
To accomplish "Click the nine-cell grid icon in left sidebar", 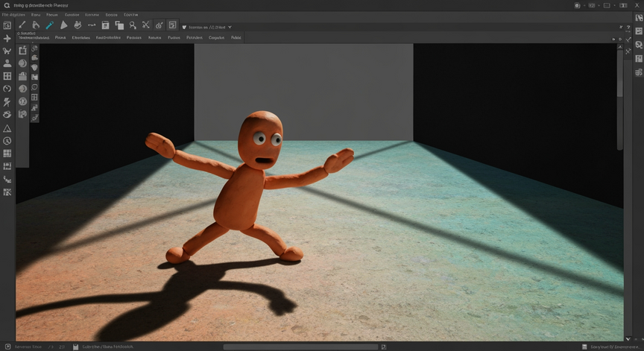I will pos(7,154).
